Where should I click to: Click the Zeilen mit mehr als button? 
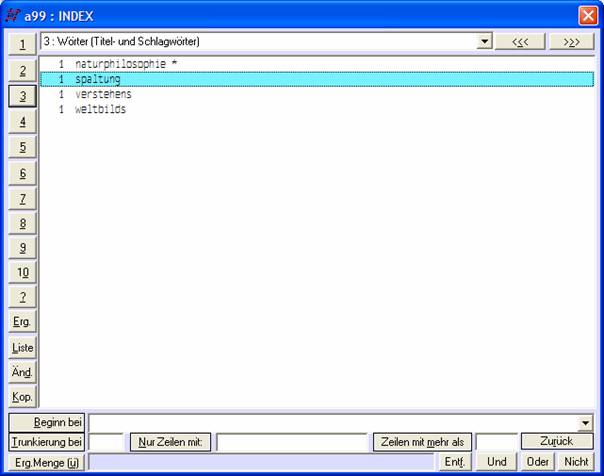tap(422, 442)
